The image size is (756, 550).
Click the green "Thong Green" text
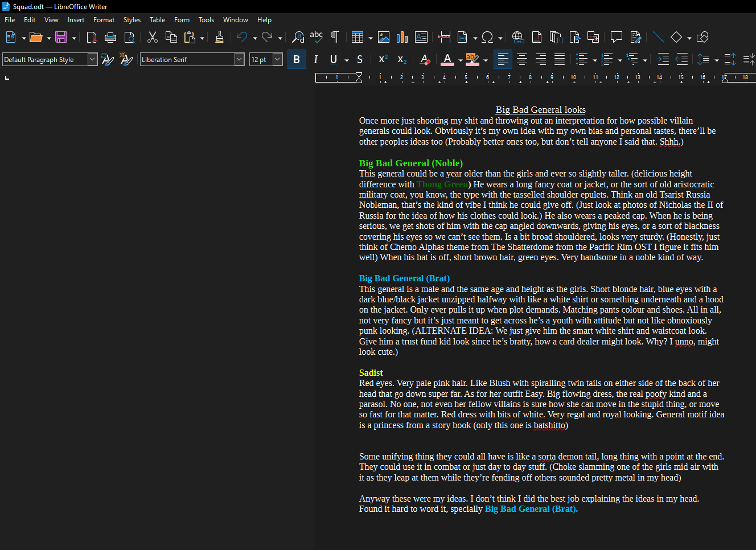pyautogui.click(x=442, y=184)
